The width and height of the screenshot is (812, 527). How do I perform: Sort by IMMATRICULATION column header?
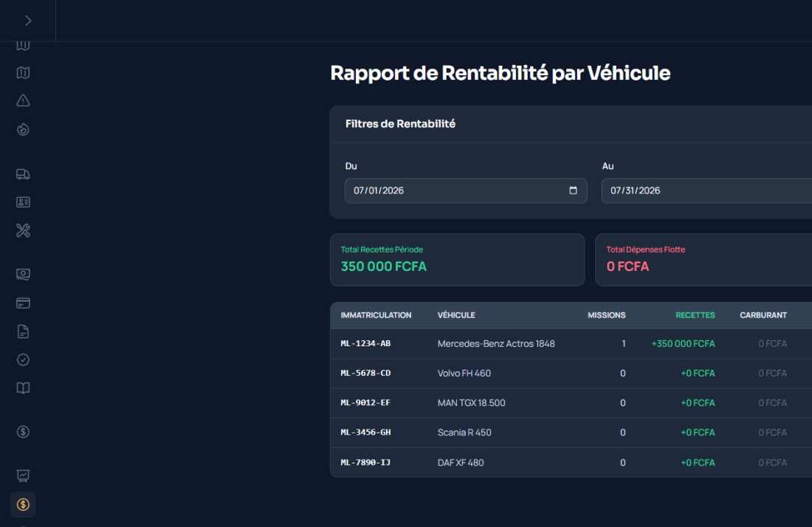(376, 315)
